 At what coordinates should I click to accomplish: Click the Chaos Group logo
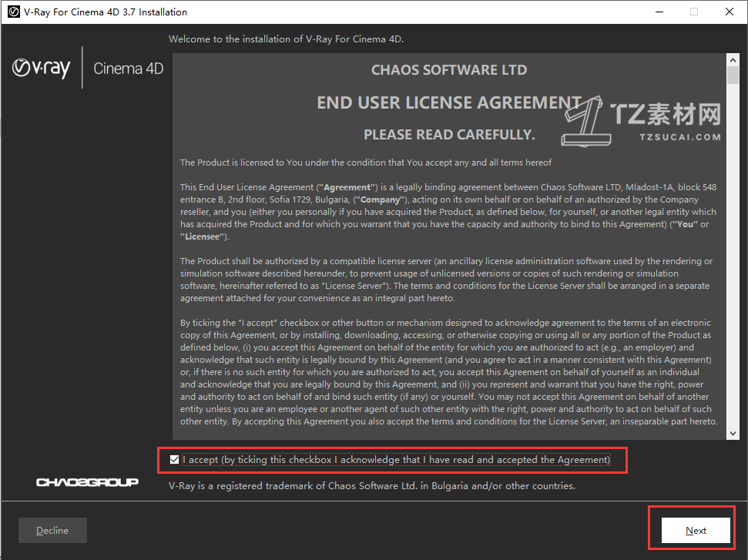click(x=87, y=482)
